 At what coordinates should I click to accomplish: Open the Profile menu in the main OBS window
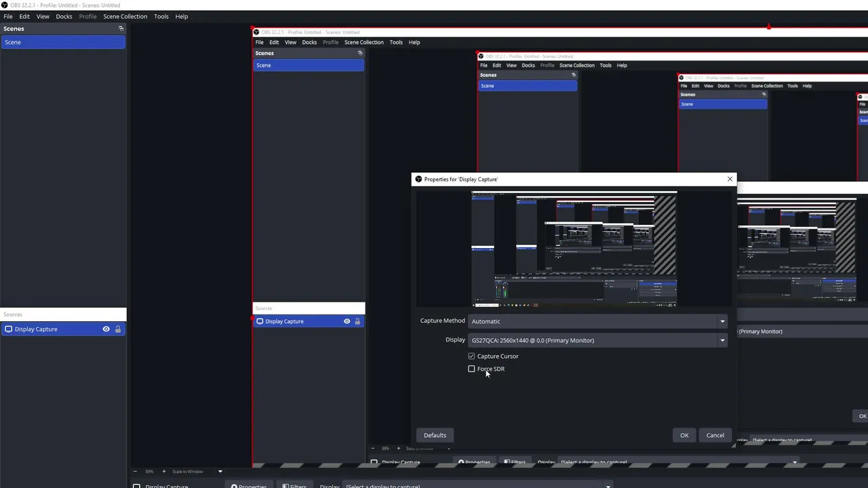pos(87,16)
